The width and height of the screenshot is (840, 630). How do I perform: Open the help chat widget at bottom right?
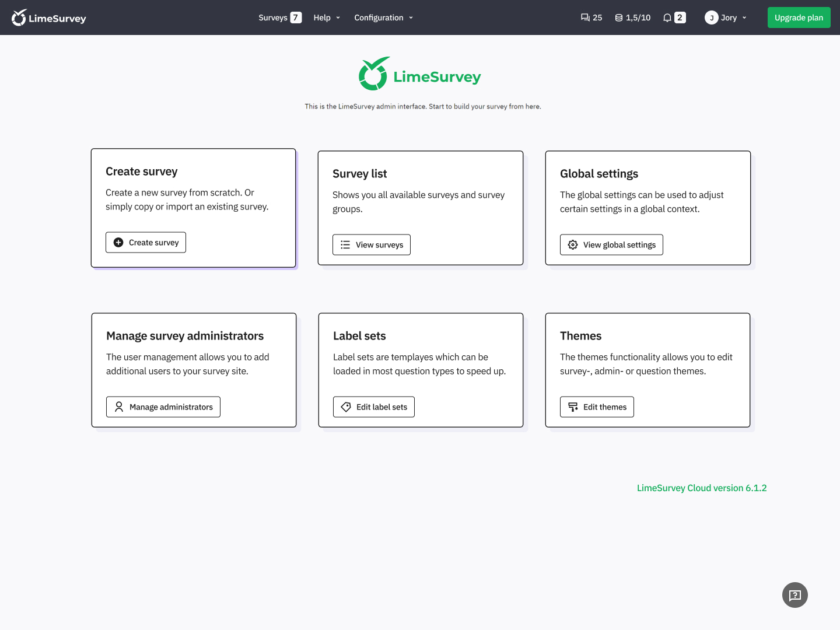[794, 594]
